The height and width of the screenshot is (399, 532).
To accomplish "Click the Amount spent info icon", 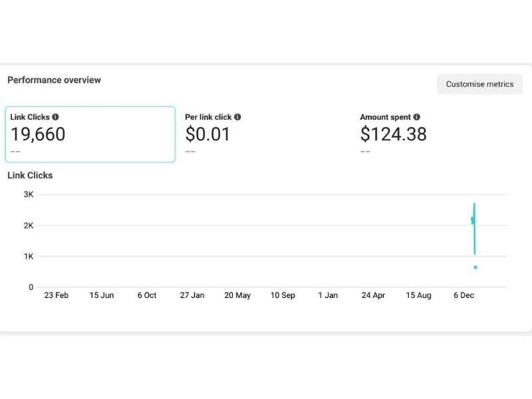I will tap(417, 117).
